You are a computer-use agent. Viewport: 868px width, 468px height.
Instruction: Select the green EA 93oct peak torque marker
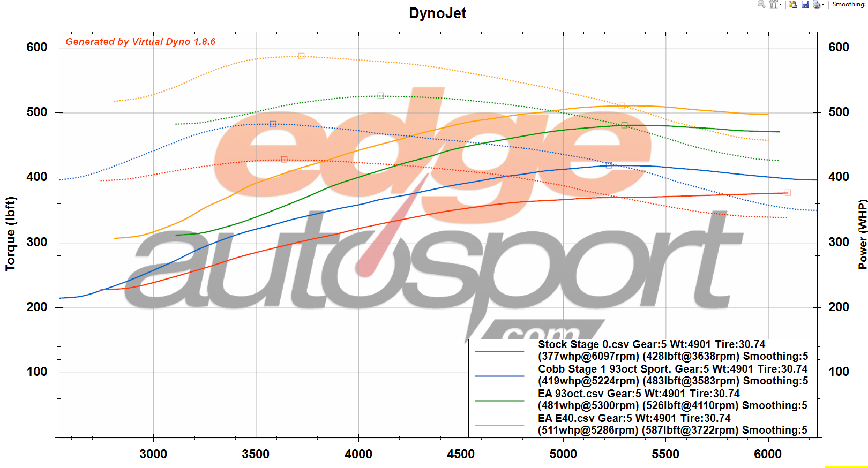coord(380,96)
